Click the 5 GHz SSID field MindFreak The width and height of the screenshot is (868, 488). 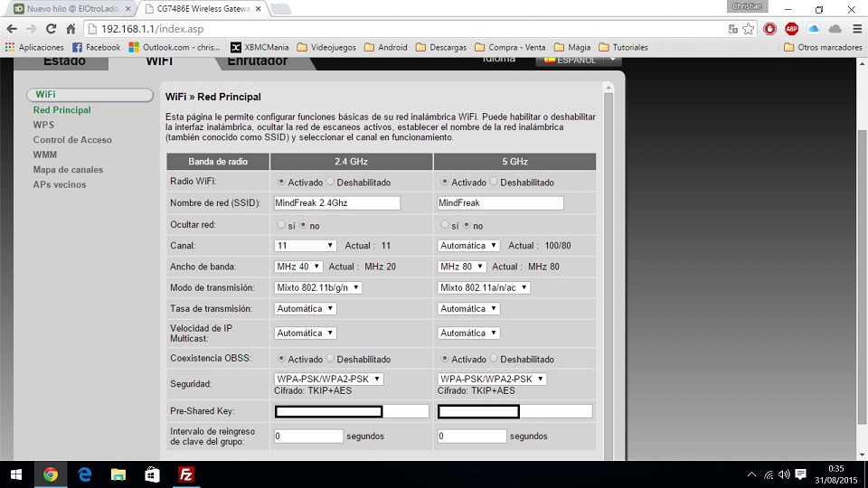(x=500, y=203)
